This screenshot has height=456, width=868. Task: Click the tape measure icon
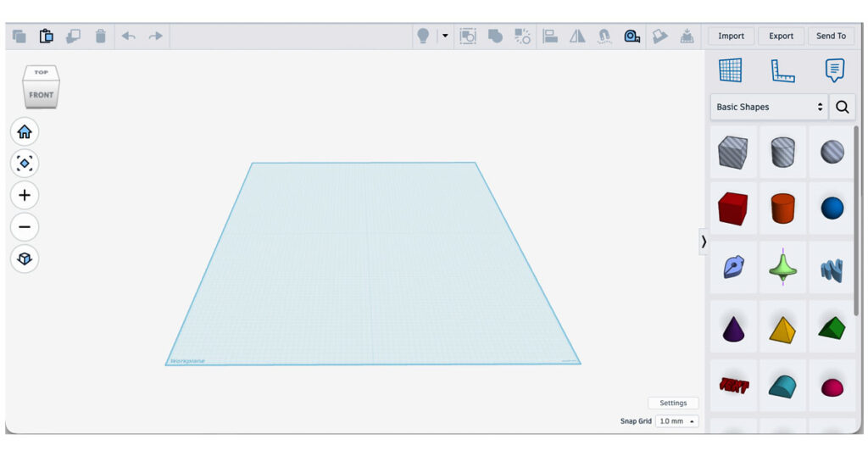click(x=632, y=36)
